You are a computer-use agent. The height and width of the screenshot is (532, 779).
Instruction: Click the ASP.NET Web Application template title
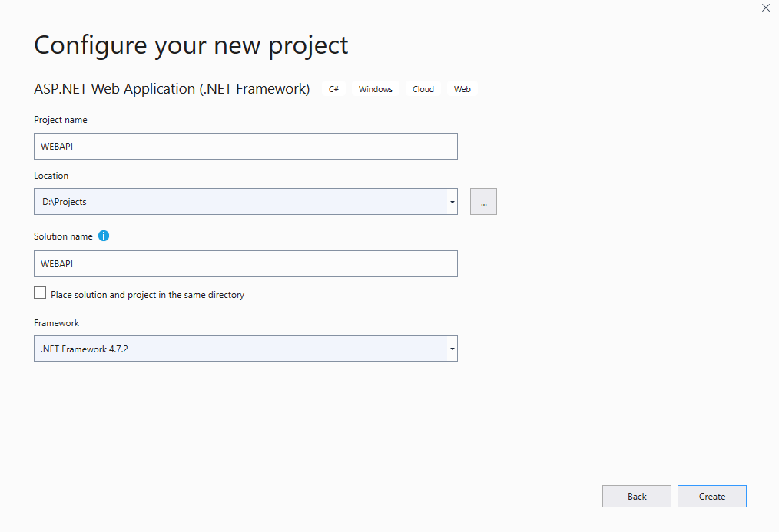click(171, 89)
